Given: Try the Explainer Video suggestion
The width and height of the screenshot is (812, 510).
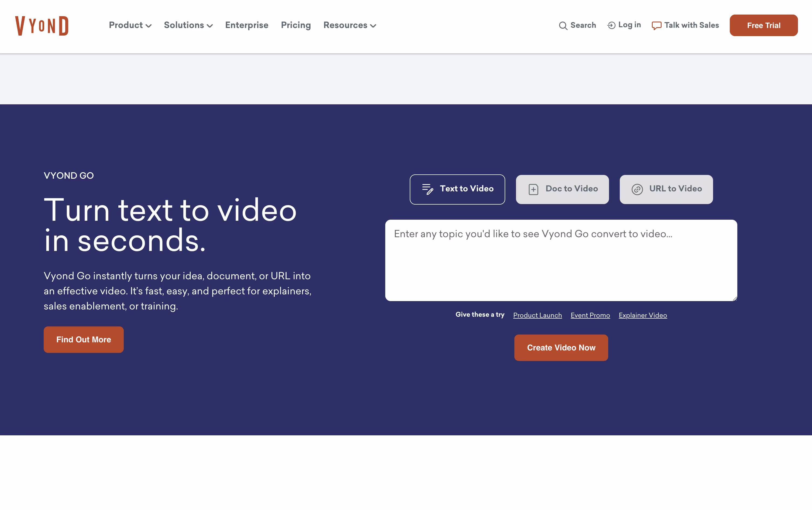Looking at the screenshot, I should 643,315.
